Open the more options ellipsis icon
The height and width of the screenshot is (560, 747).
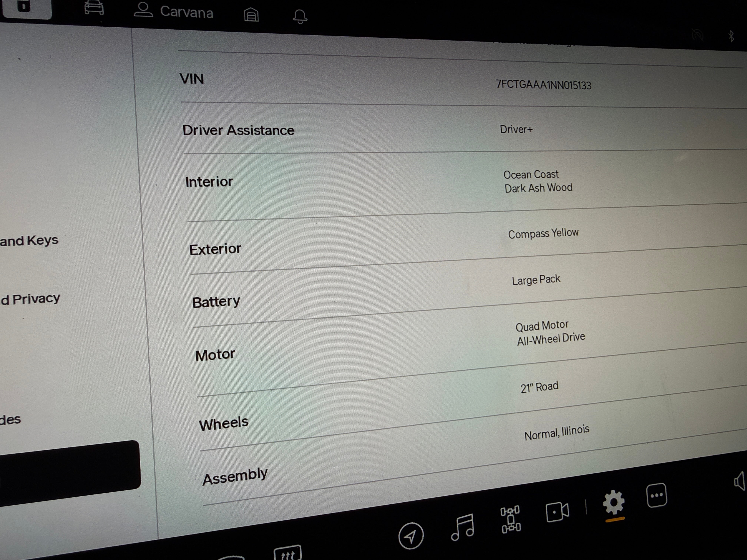656,495
